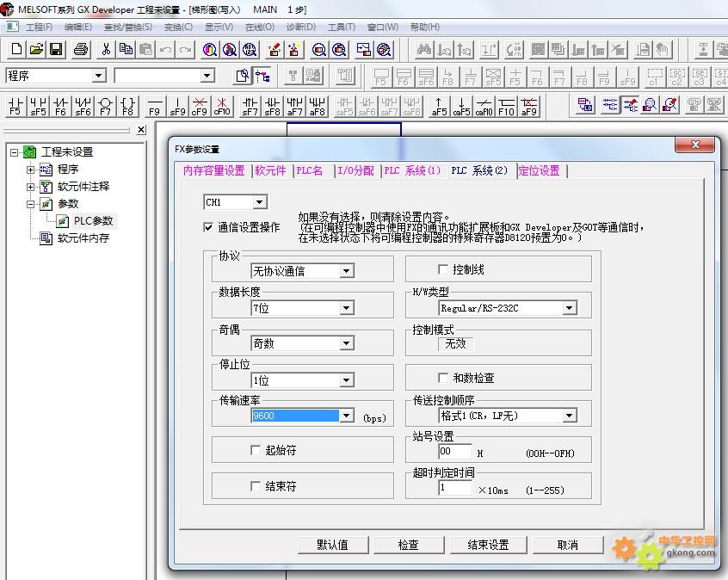Screen dimensions: 728x580
Task: Switch to PLC 系统(1) tab
Action: pyautogui.click(x=412, y=170)
